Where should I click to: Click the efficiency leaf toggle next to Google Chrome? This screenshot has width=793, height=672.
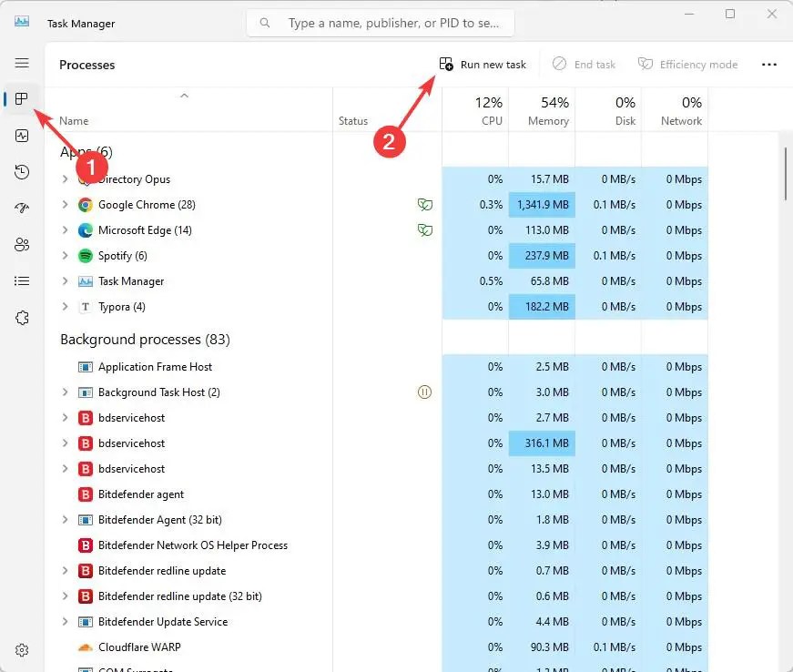[x=424, y=205]
